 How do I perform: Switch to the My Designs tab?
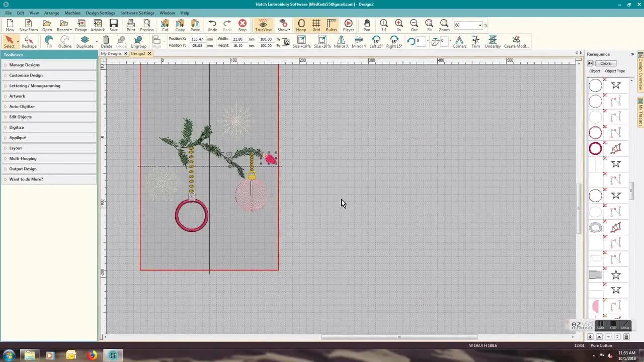(111, 53)
